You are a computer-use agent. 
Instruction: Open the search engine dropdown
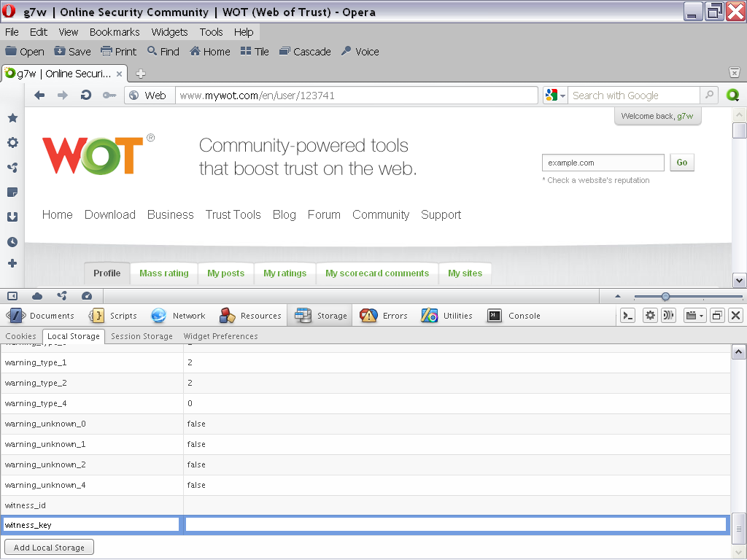(555, 96)
